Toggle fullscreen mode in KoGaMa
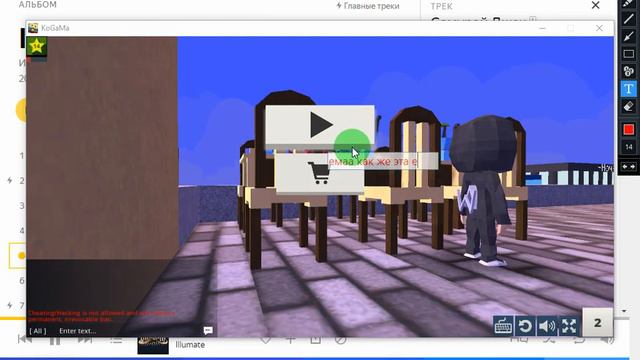The height and width of the screenshot is (360, 640). [x=569, y=326]
